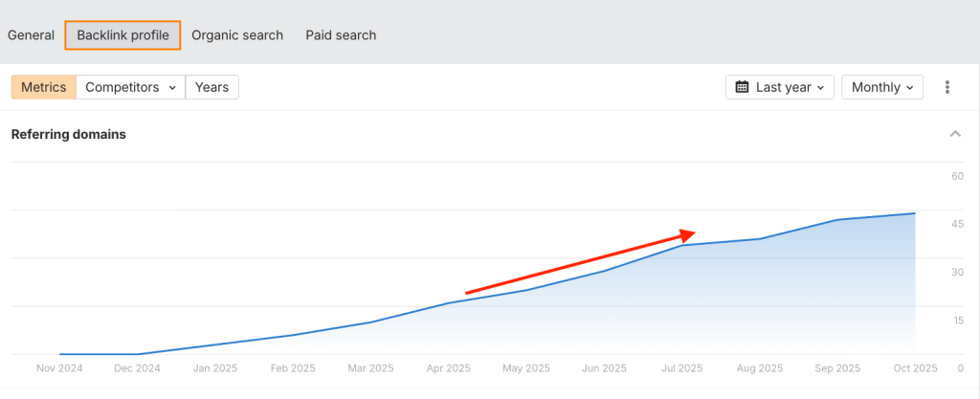The width and height of the screenshot is (980, 399).
Task: Click the Jan 2025 axis label
Action: click(215, 368)
